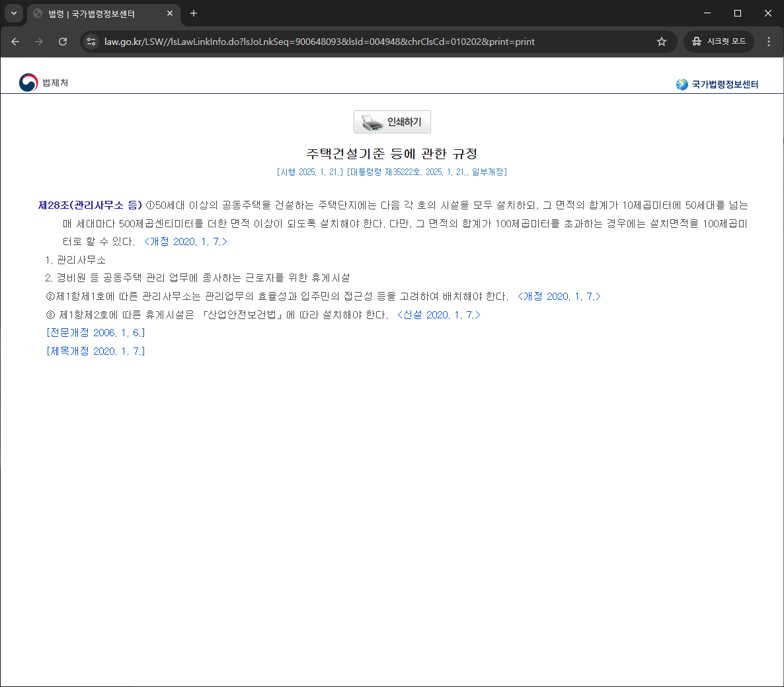Click the title 주택건설기준 등에 관한 규정

pos(392,153)
